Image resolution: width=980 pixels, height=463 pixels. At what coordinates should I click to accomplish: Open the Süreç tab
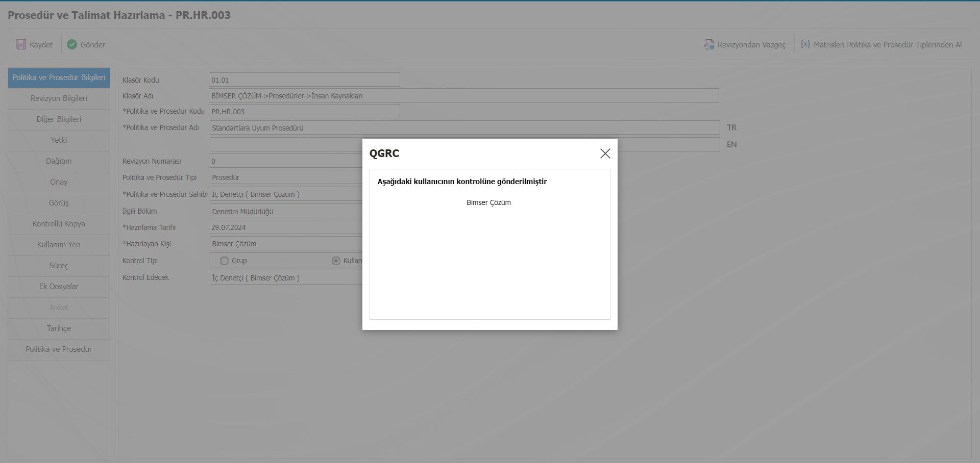click(59, 266)
